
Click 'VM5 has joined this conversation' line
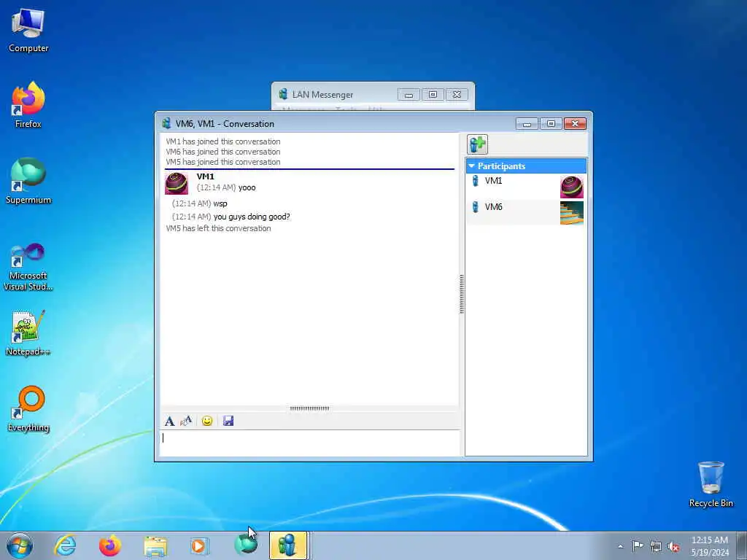(223, 162)
